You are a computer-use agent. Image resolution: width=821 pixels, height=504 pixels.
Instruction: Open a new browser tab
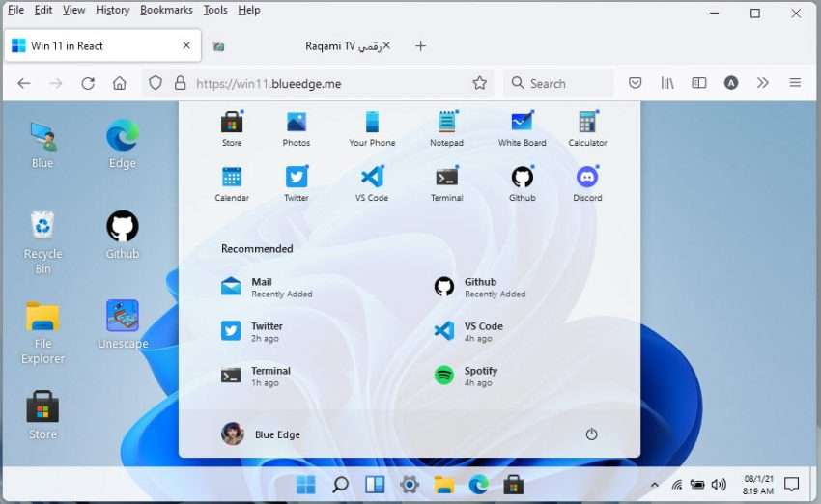(420, 46)
